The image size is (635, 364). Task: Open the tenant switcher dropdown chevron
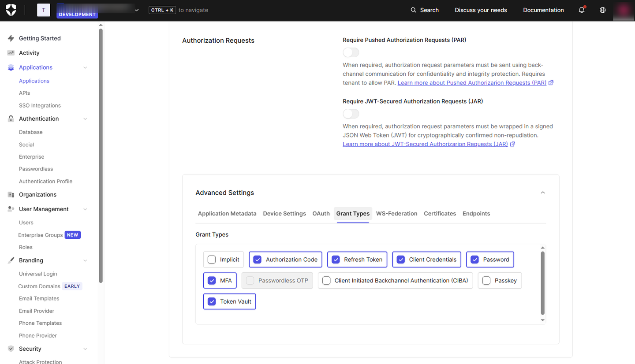(137, 10)
